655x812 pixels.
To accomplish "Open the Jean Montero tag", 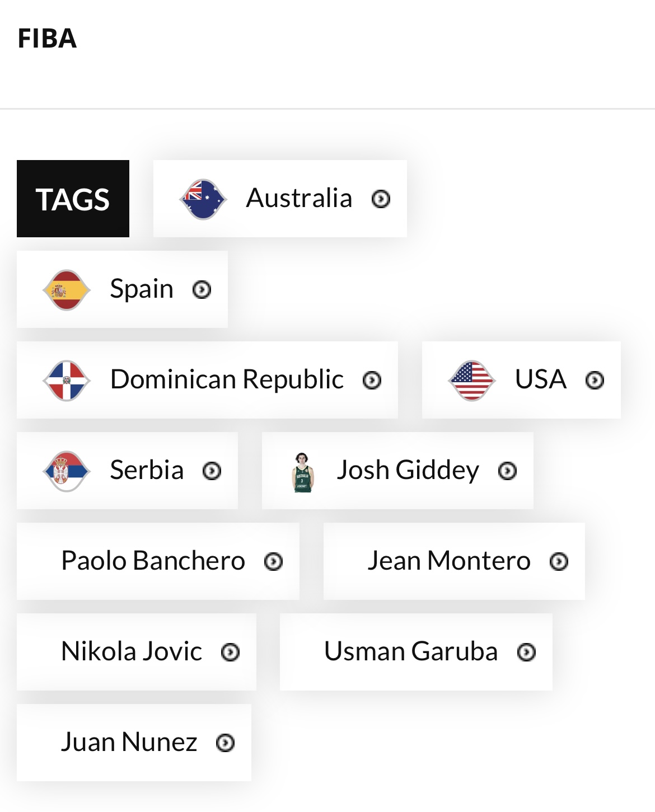I will 448,561.
